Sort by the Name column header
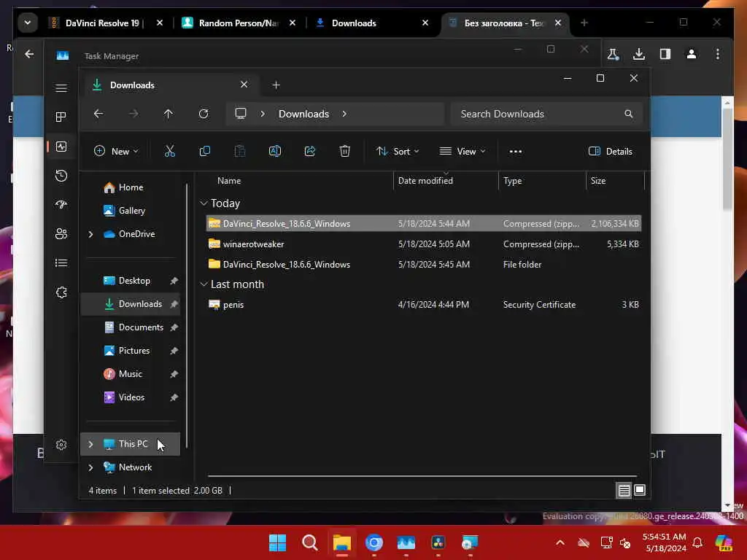 pyautogui.click(x=228, y=181)
